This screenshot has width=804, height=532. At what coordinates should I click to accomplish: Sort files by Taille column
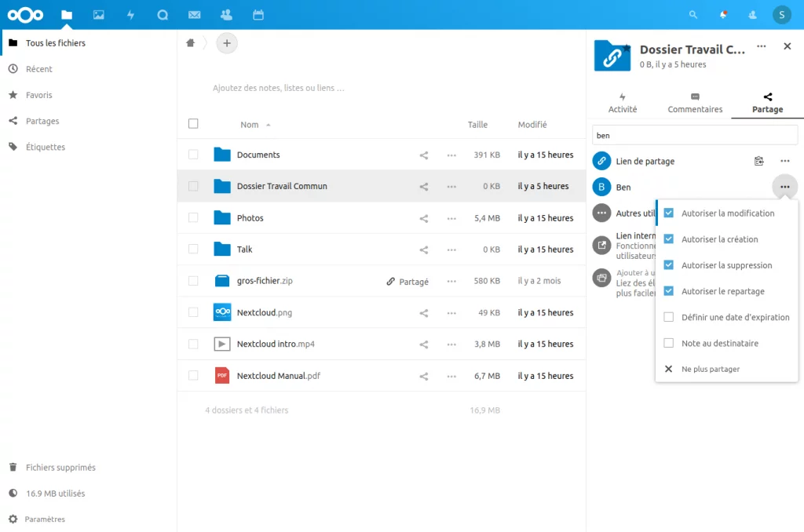pyautogui.click(x=477, y=125)
